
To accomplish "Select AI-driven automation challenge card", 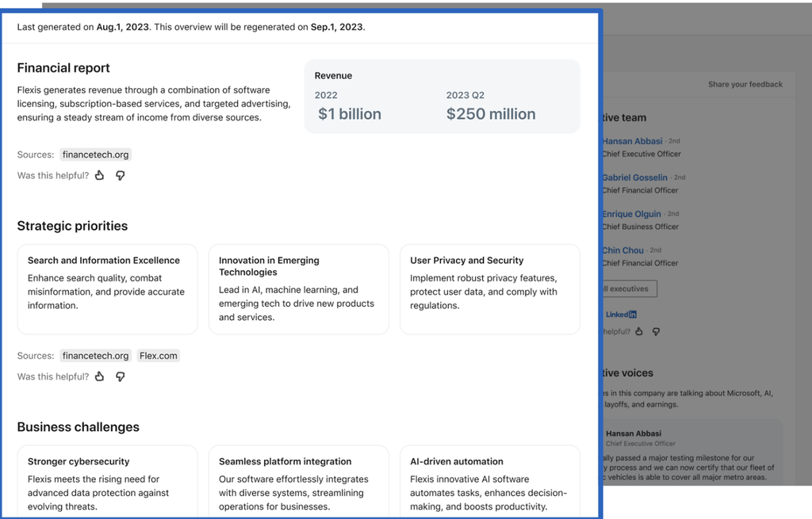I will click(490, 481).
